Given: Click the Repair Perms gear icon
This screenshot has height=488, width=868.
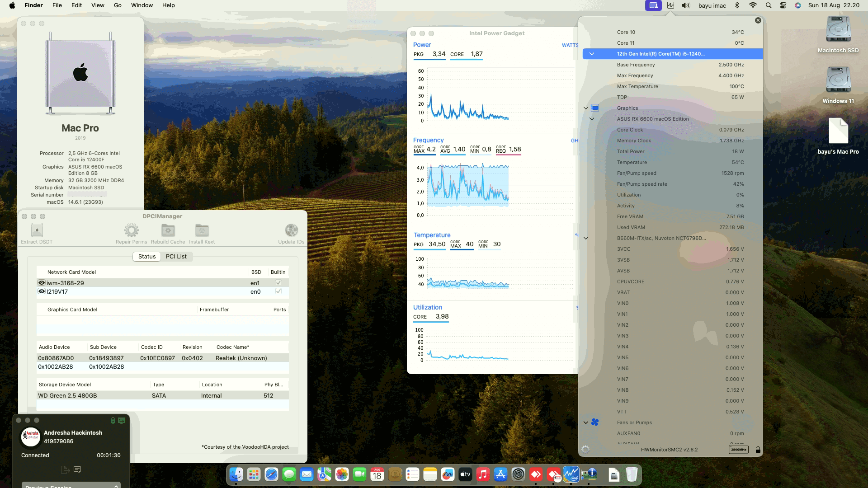Looking at the screenshot, I should coord(131,230).
